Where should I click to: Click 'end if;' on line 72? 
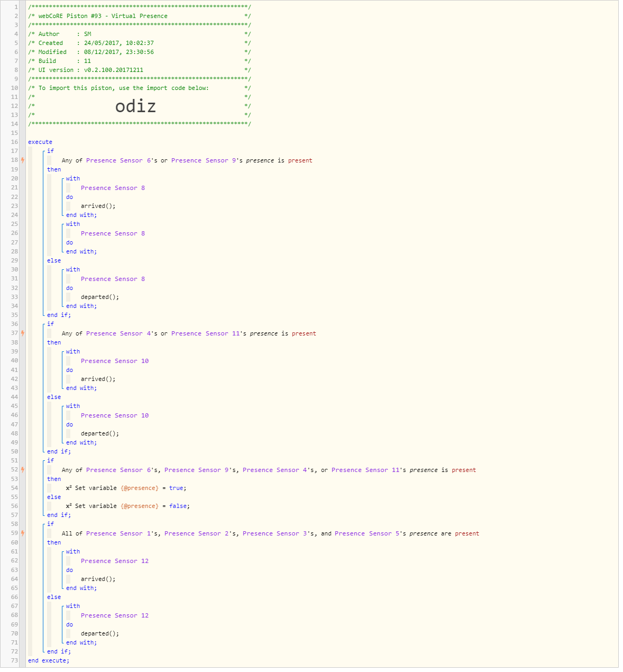pyautogui.click(x=59, y=651)
